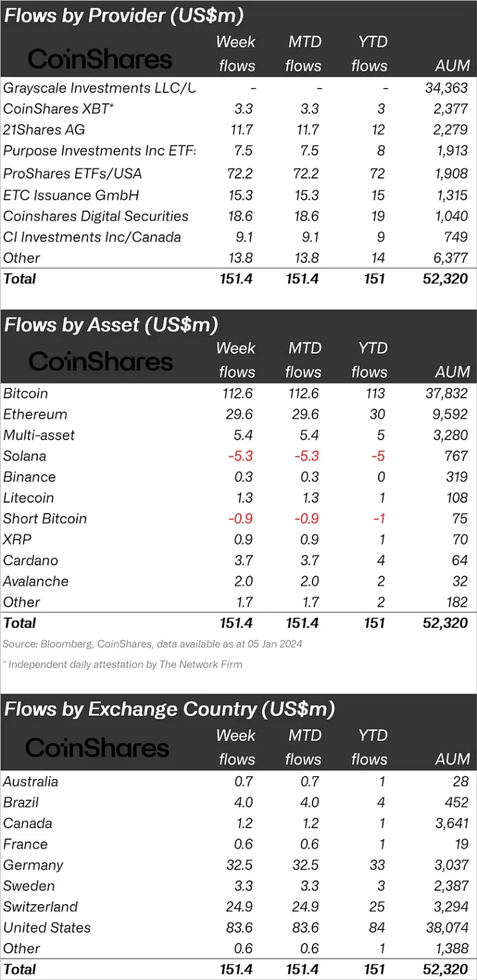Click the Grayscale Investments LLC row label
This screenshot has height=980, width=477.
(x=98, y=87)
